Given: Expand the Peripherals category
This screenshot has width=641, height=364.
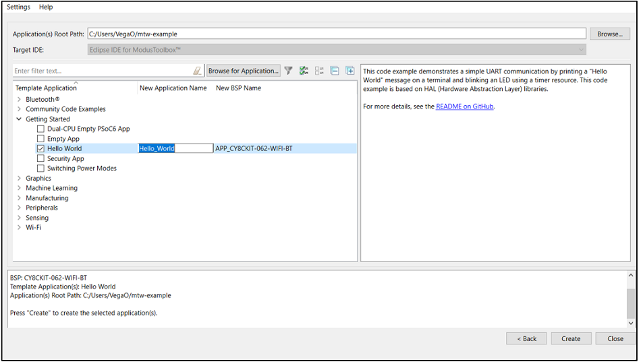Looking at the screenshot, I should 19,208.
